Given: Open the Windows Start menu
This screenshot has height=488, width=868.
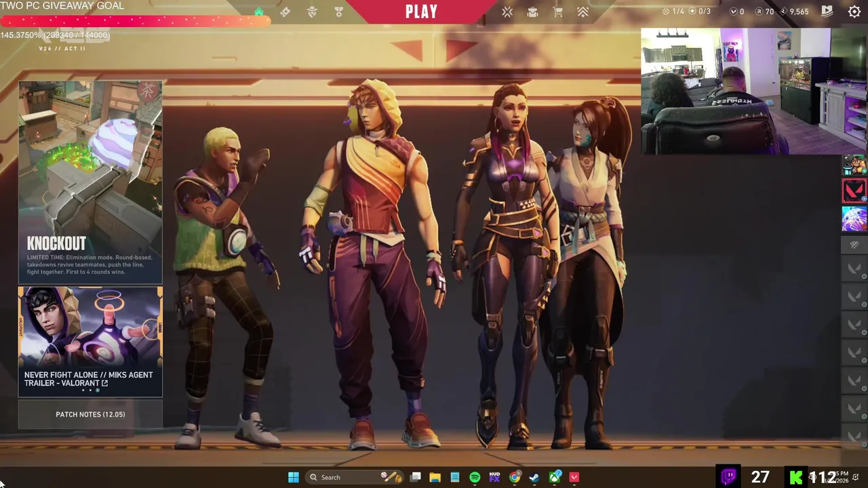Looking at the screenshot, I should [x=294, y=477].
